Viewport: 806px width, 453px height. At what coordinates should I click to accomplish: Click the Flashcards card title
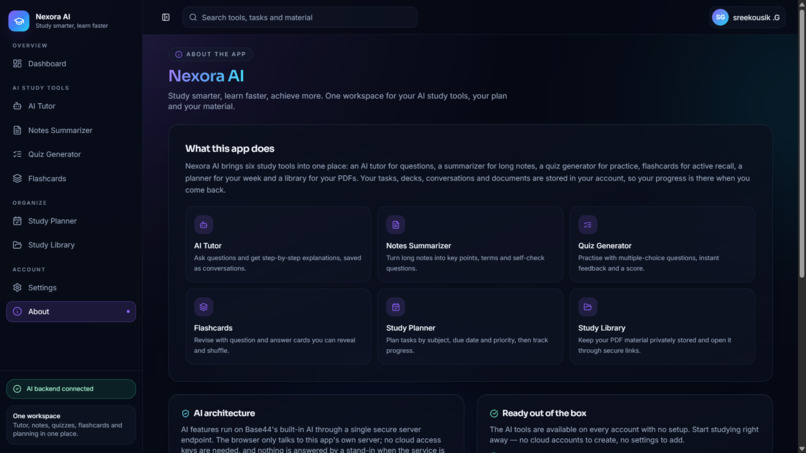(213, 328)
